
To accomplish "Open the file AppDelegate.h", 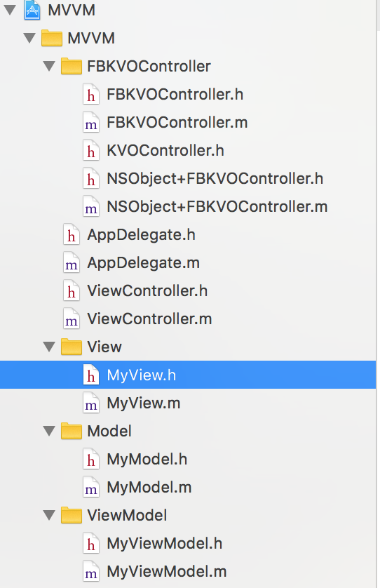I will tap(142, 235).
